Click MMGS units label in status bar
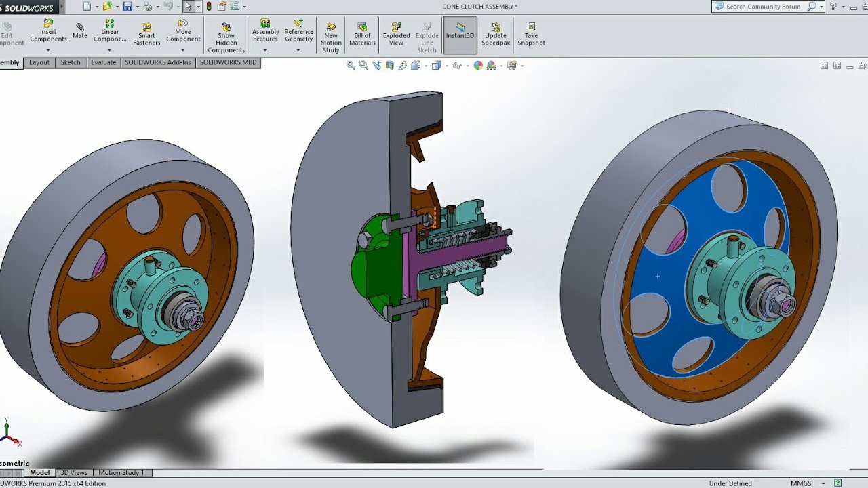Screen dimensions: 868x488 pos(801,483)
